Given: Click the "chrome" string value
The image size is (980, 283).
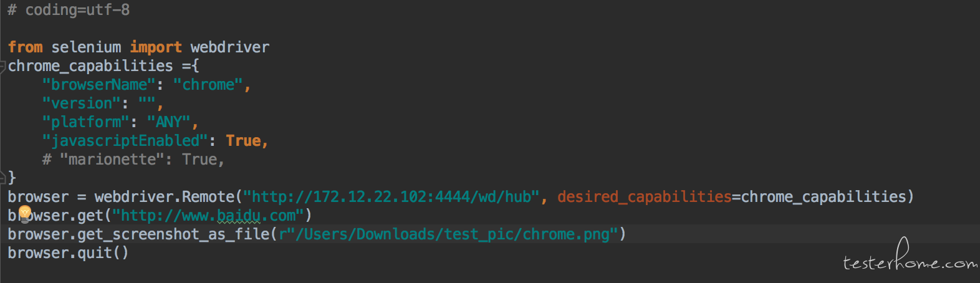Looking at the screenshot, I should [208, 85].
